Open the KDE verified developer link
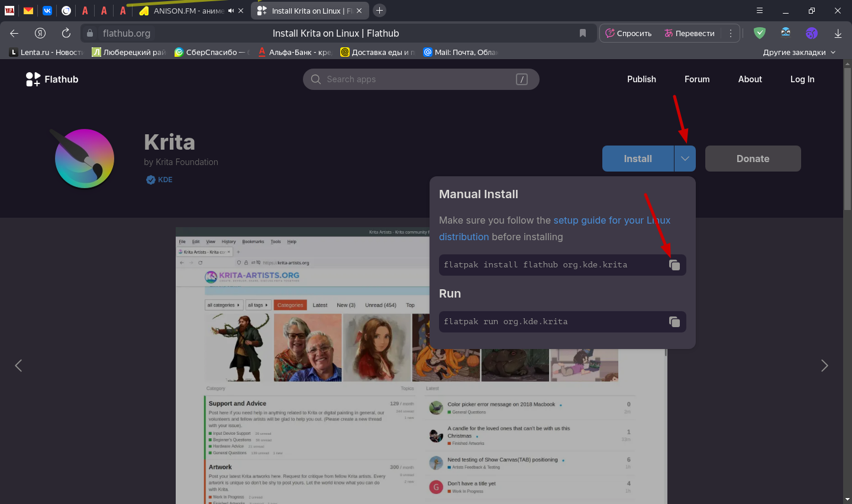Screen dimensions: 852x504 (x=159, y=180)
